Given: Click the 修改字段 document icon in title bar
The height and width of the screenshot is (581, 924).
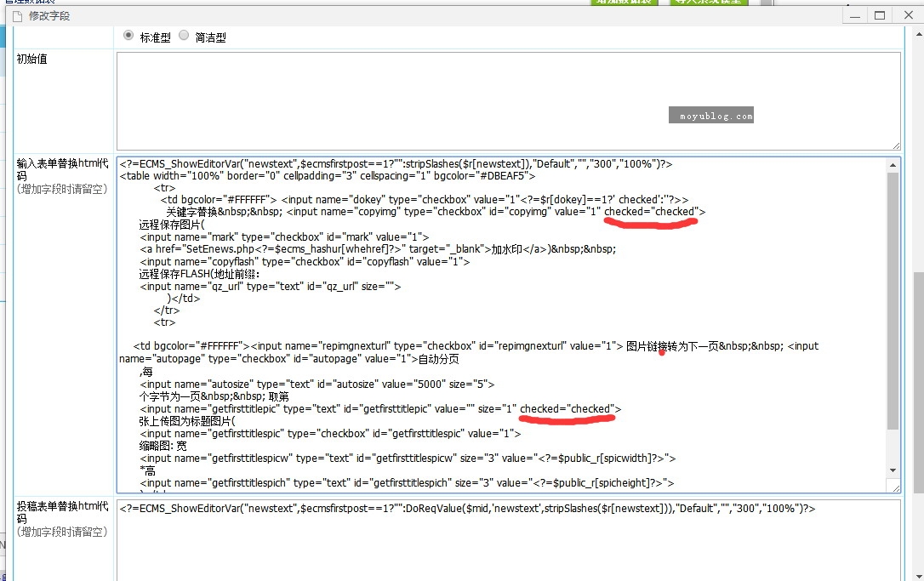Looking at the screenshot, I should 16,16.
